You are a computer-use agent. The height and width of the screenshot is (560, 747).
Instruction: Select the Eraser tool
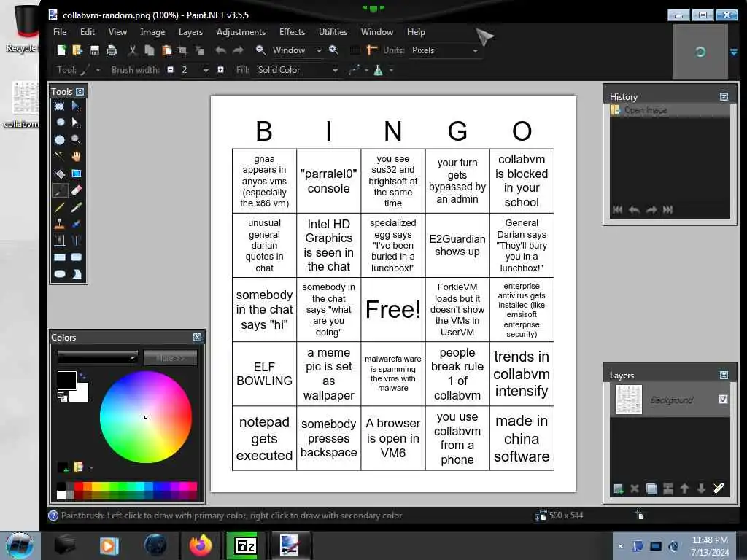(x=76, y=190)
